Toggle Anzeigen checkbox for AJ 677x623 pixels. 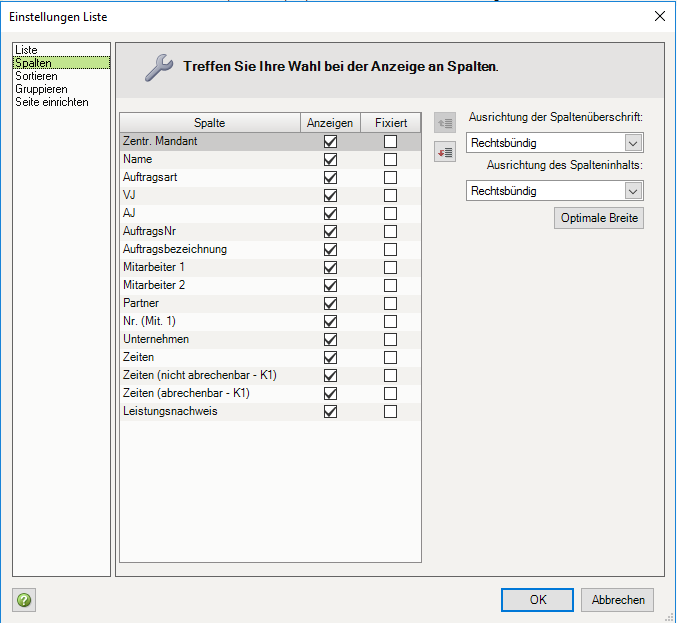click(x=330, y=214)
